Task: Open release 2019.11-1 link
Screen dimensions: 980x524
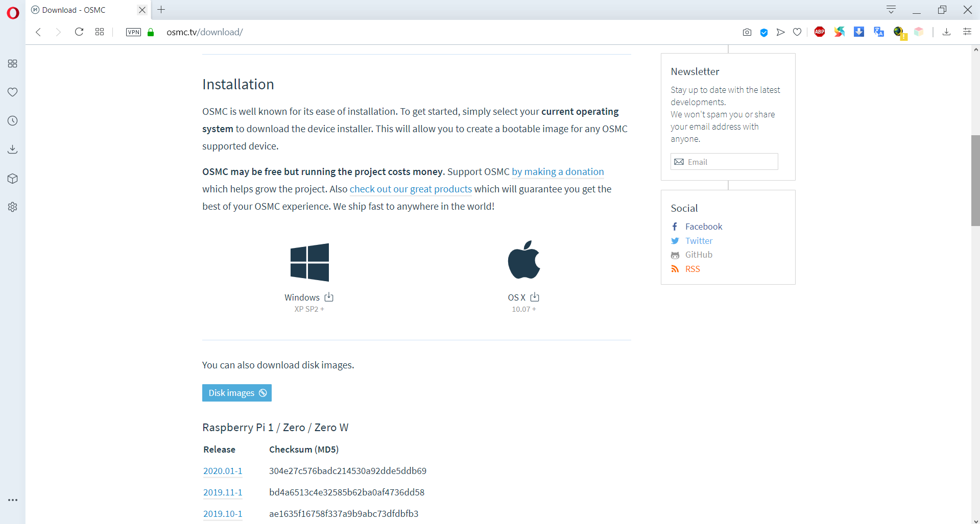Action: [x=223, y=492]
